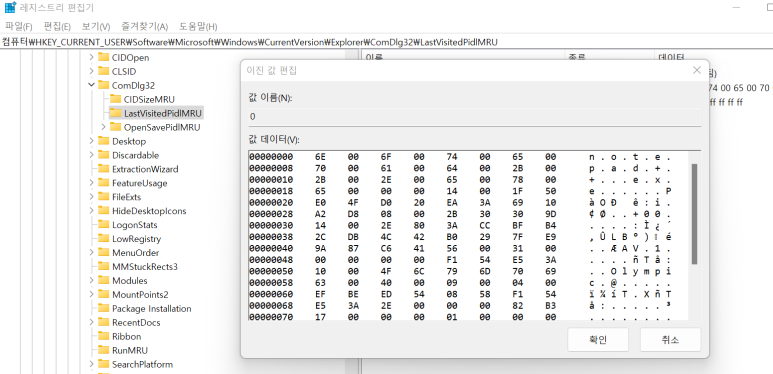Image resolution: width=773 pixels, height=374 pixels.
Task: Click the LastVisitedPidlMRU folder icon
Action: pos(115,113)
